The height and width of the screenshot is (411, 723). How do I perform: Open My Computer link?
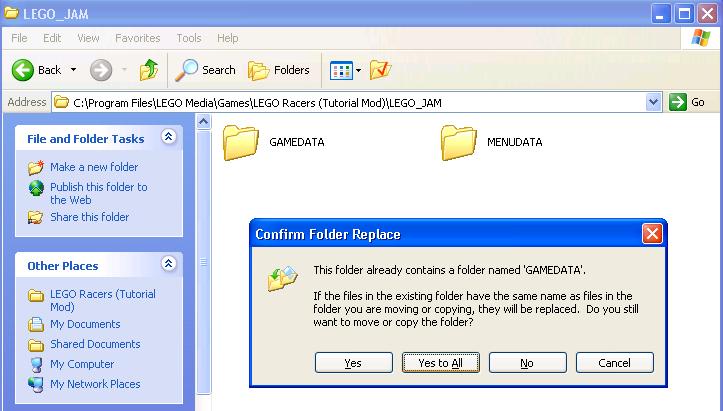tap(82, 364)
